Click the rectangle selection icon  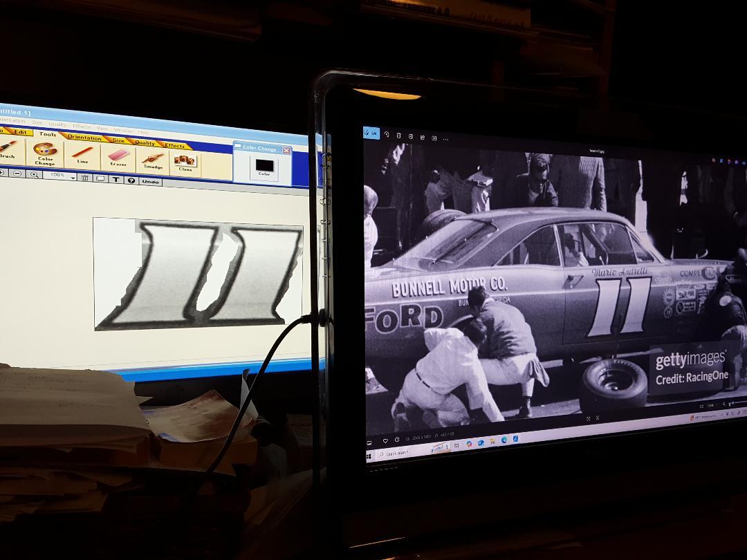(x=100, y=178)
